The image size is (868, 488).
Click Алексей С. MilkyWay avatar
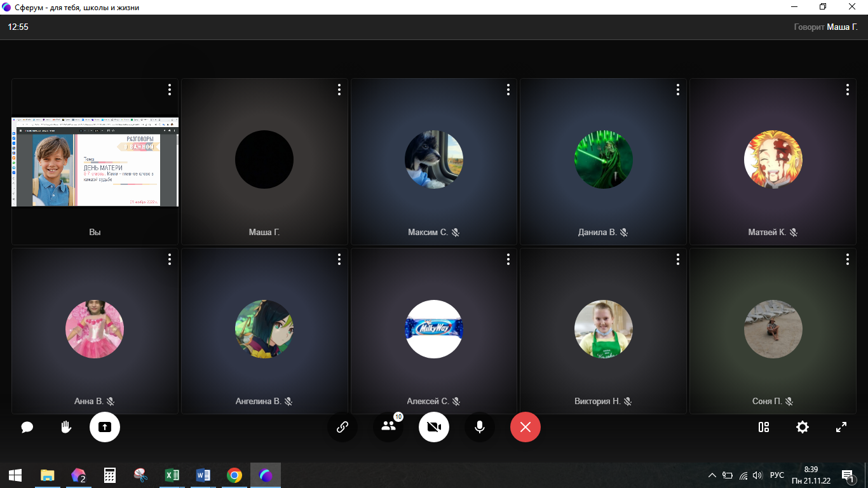[434, 329]
